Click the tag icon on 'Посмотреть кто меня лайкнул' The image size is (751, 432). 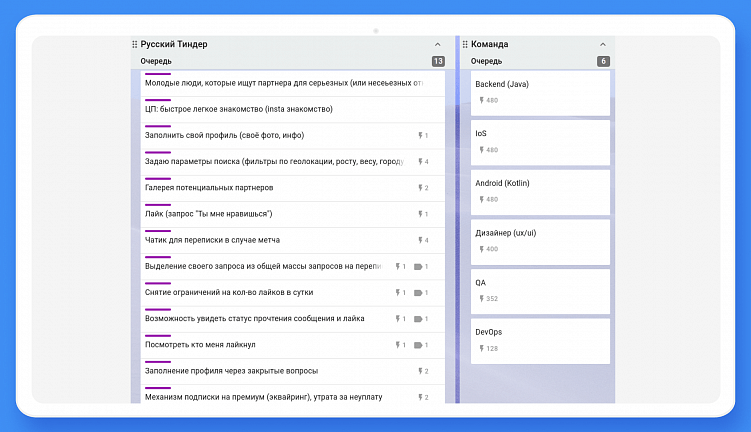pos(418,345)
